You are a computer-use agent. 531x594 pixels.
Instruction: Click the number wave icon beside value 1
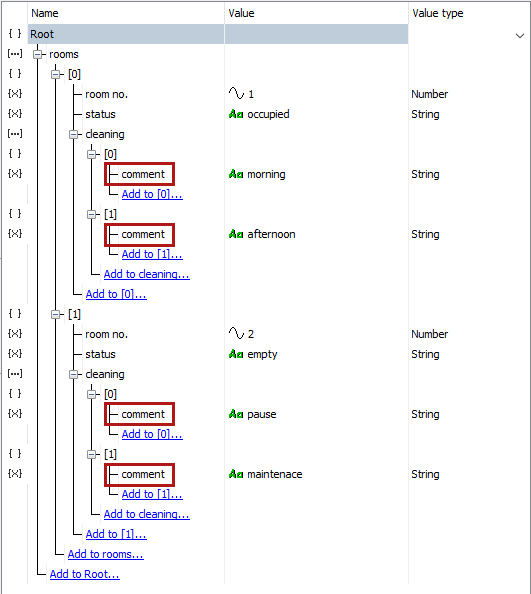236,94
